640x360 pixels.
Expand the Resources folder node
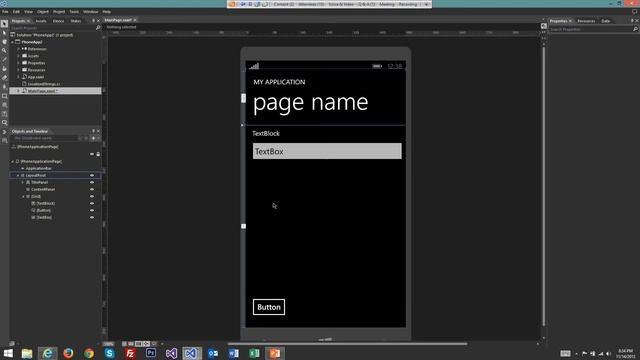[x=18, y=70]
